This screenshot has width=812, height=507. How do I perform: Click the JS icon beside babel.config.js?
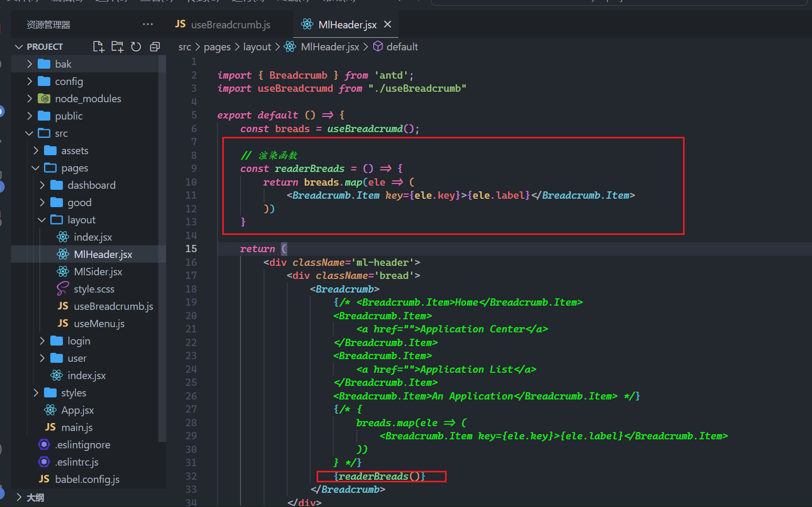[x=44, y=479]
